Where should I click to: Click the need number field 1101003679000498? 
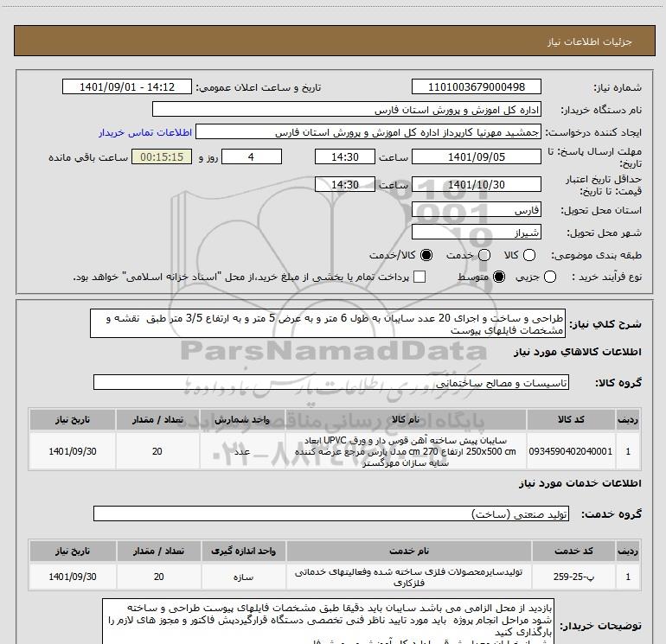click(x=476, y=86)
